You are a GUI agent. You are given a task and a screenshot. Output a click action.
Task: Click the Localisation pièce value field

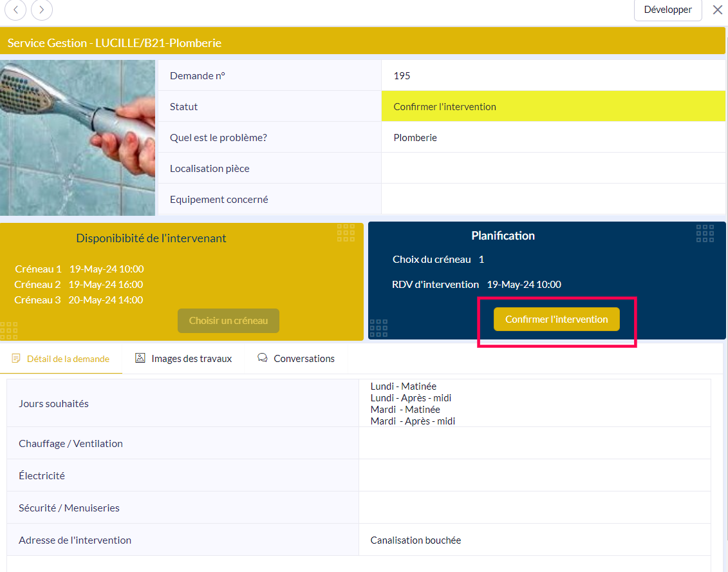pyautogui.click(x=553, y=169)
